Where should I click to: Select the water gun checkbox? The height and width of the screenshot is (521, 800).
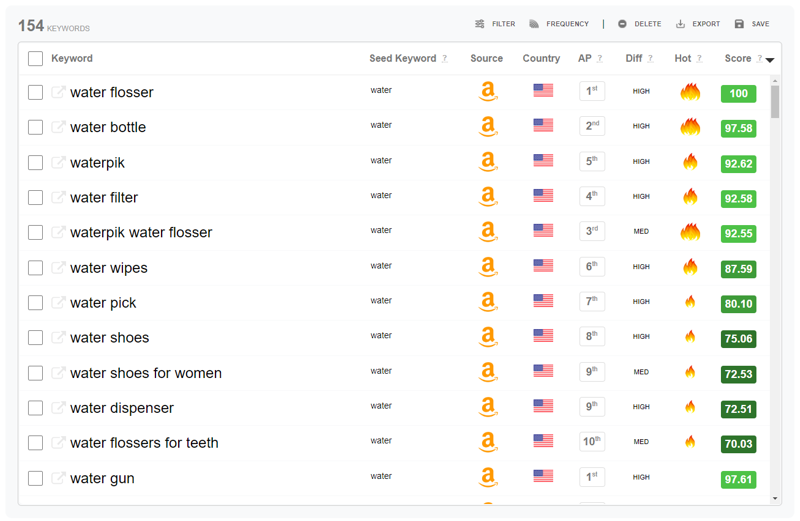coord(35,478)
